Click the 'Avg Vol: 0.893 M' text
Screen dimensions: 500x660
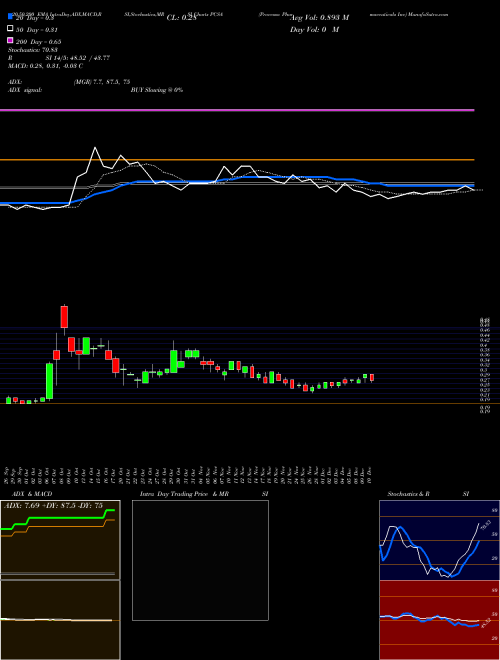tap(320, 18)
